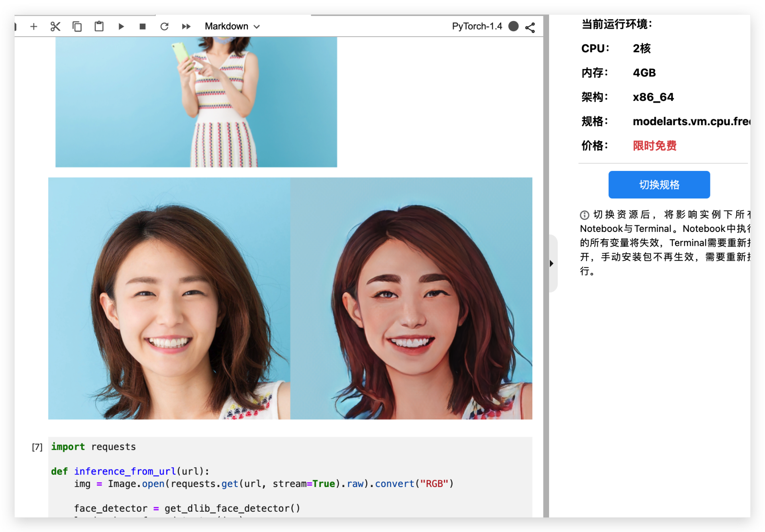Click the share notebook icon
The image size is (765, 532).
[x=530, y=27]
